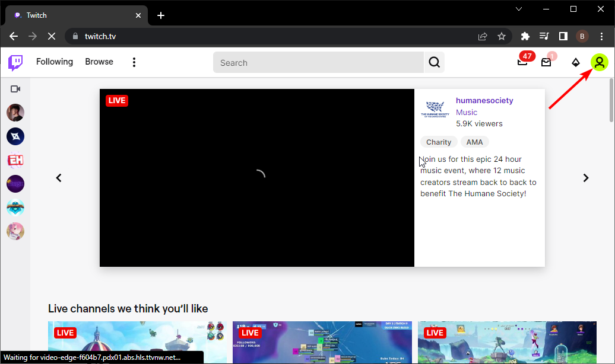Open the bottom anime-girl channel avatar
615x364 pixels.
pos(15,231)
